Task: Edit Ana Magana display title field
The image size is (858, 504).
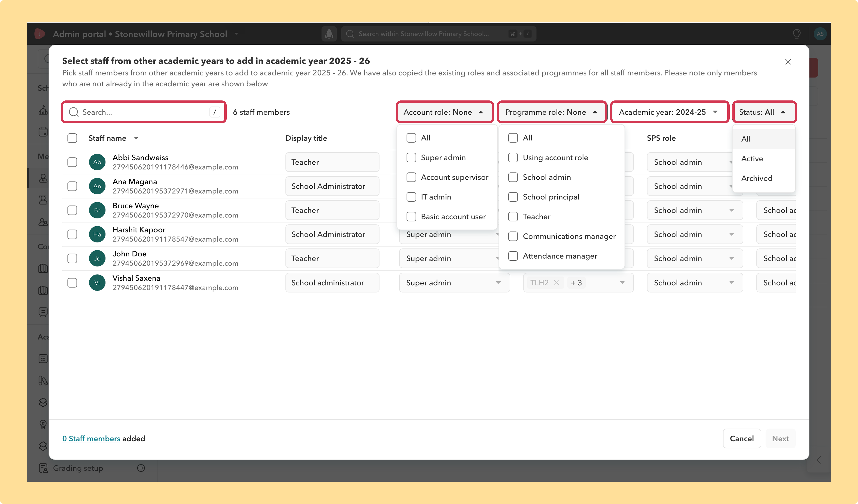Action: click(x=332, y=186)
